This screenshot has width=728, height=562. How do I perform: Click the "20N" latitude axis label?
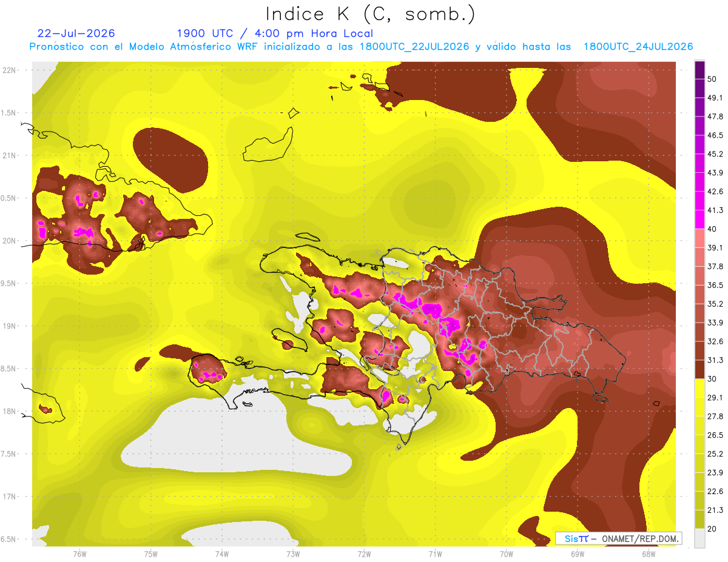[10, 241]
